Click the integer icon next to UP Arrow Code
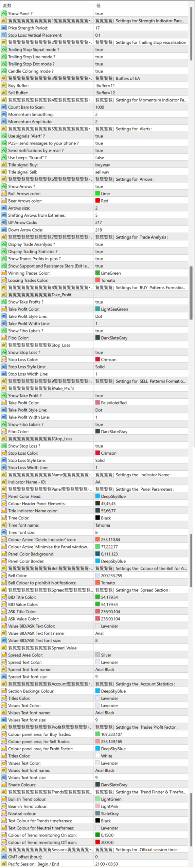195x868 pixels. point(4,222)
